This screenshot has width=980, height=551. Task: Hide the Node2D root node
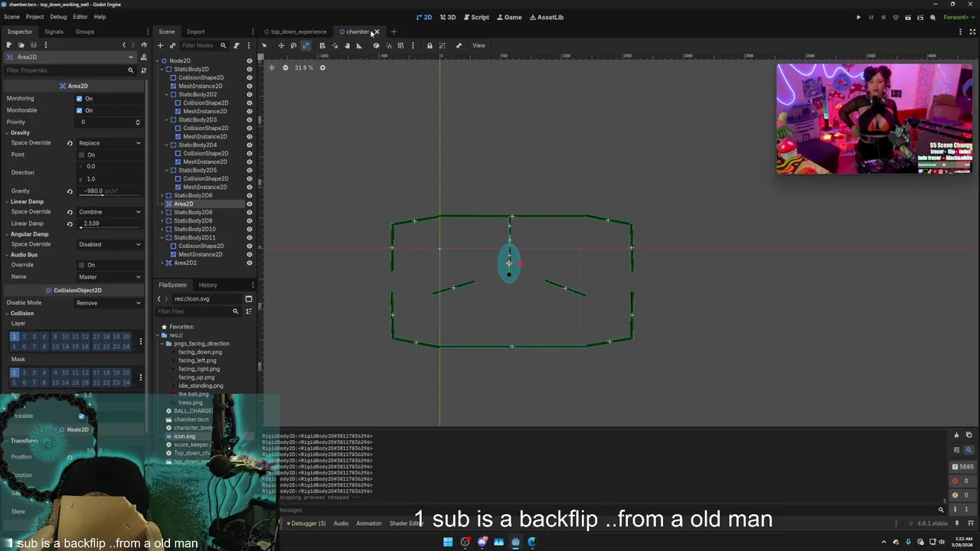(x=249, y=60)
